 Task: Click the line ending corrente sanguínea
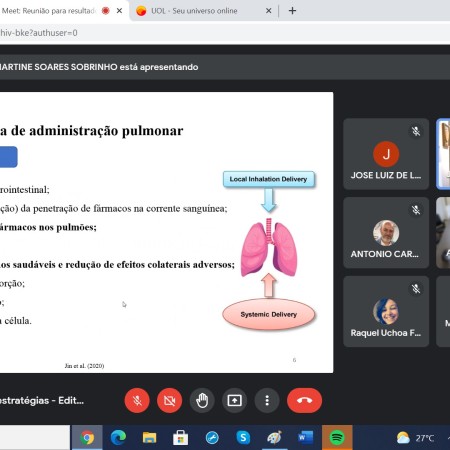114,209
